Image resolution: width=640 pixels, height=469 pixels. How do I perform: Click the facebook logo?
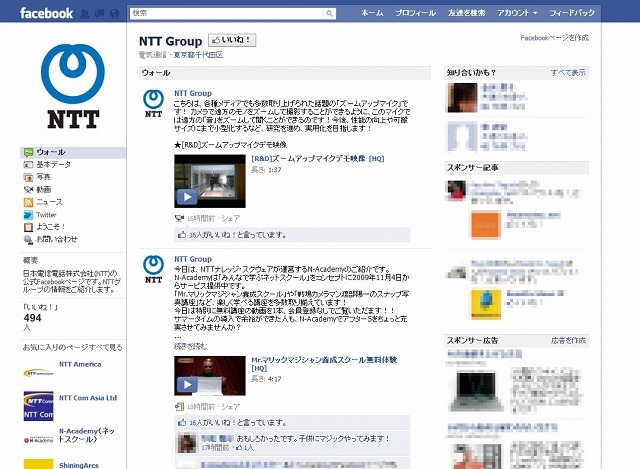click(46, 13)
